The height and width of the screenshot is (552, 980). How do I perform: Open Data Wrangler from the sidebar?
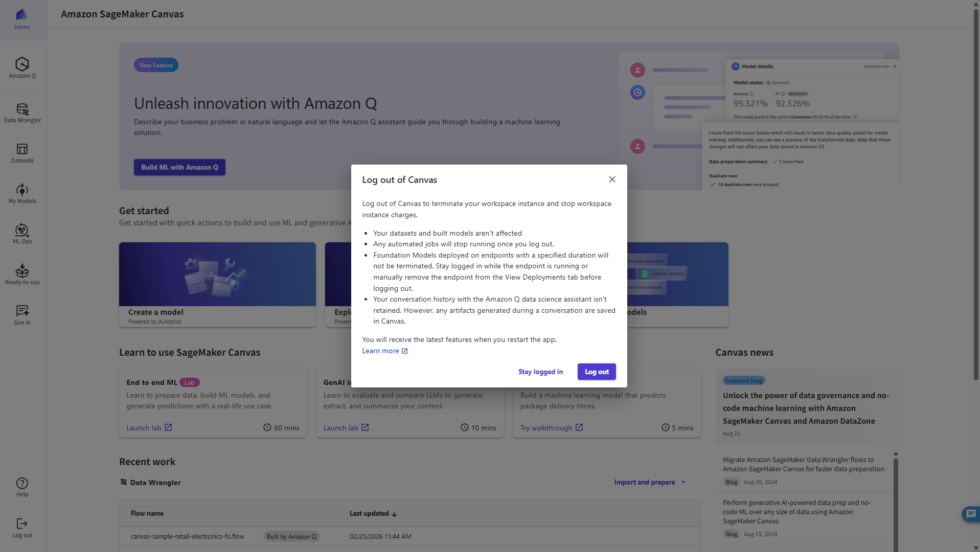click(x=22, y=112)
